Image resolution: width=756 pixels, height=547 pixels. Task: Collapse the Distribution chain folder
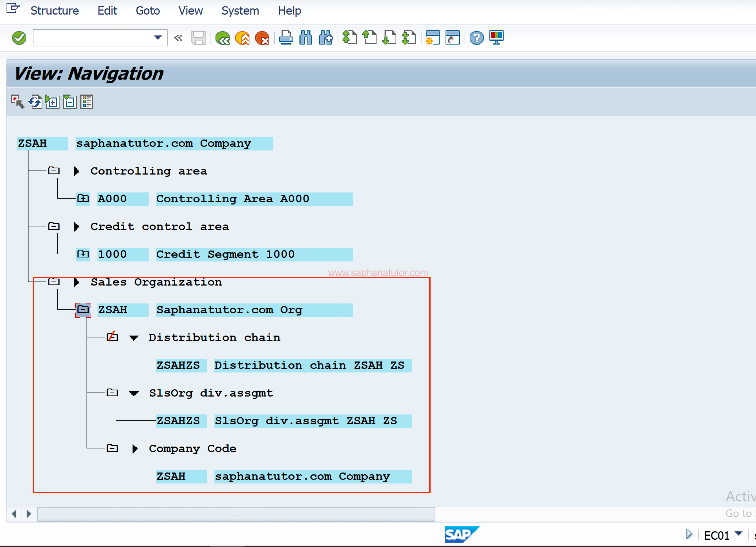[112, 337]
